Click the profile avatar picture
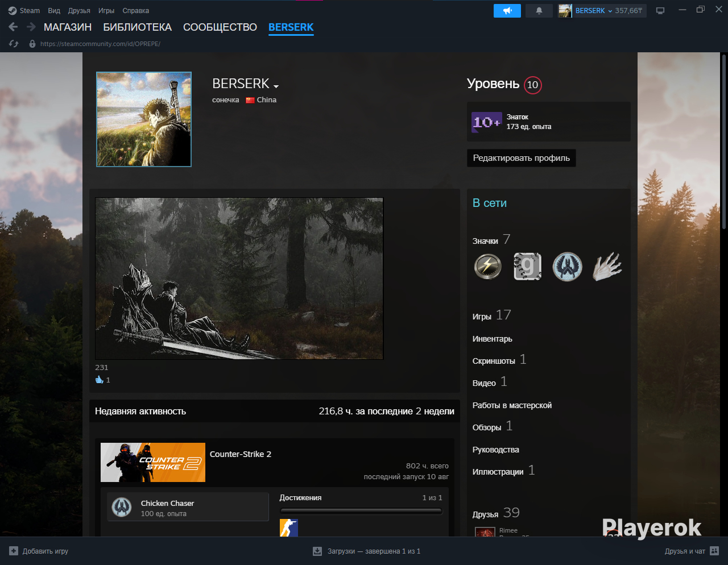This screenshot has height=565, width=728. pos(144,119)
